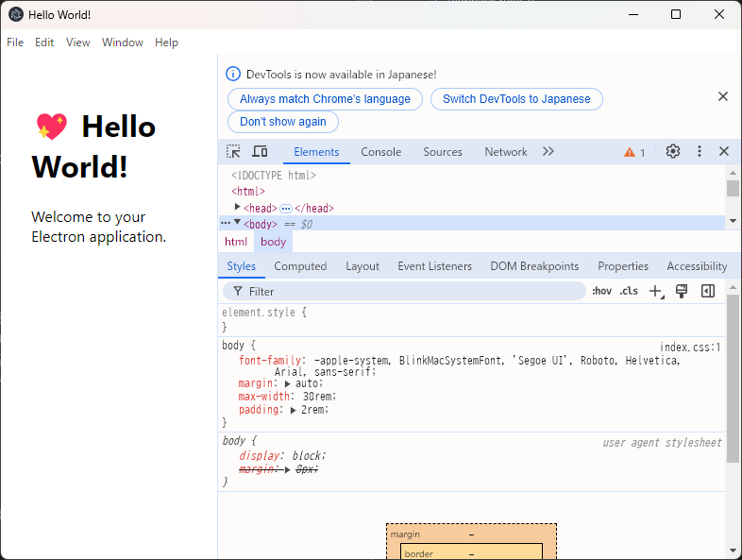Viewport: 742px width, 560px height.
Task: Expand the margin auto shorthand
Action: pyautogui.click(x=287, y=384)
